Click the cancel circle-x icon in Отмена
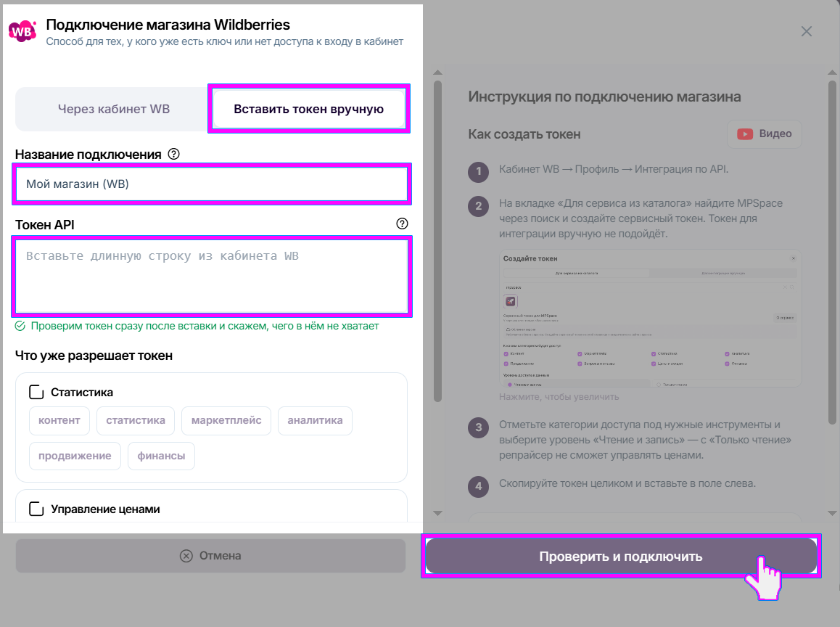The height and width of the screenshot is (627, 840). pyautogui.click(x=186, y=556)
